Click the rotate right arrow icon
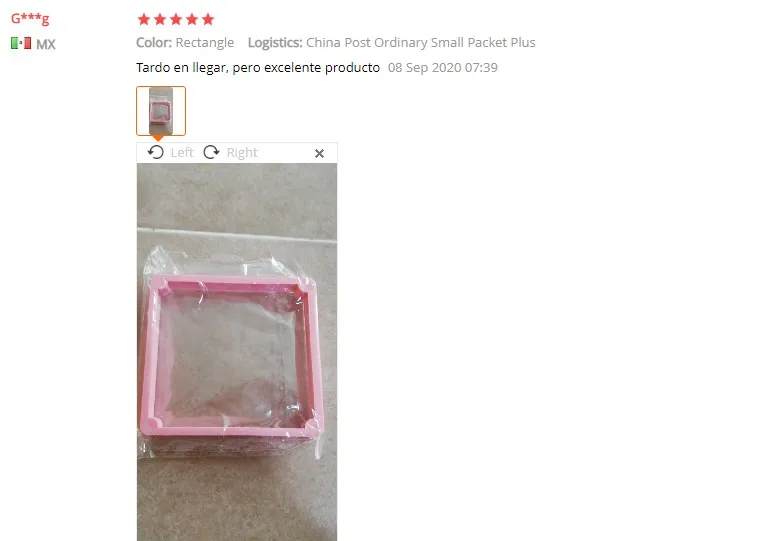The image size is (761, 541). tap(211, 152)
